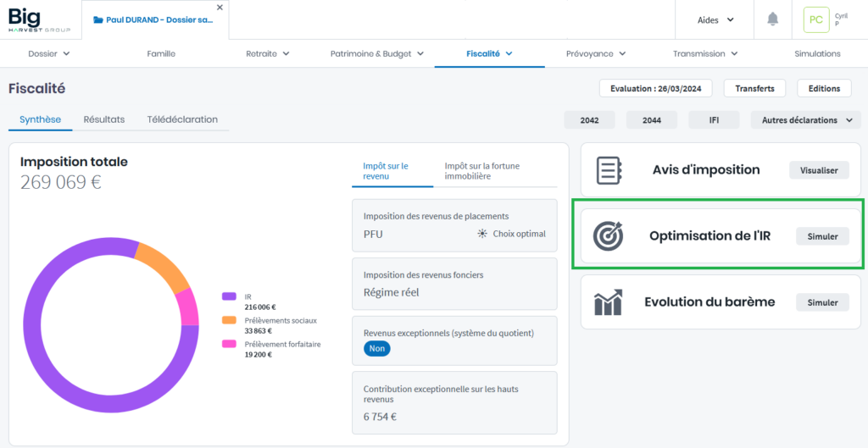
Task: Switch to the Résultats tab
Action: point(104,119)
